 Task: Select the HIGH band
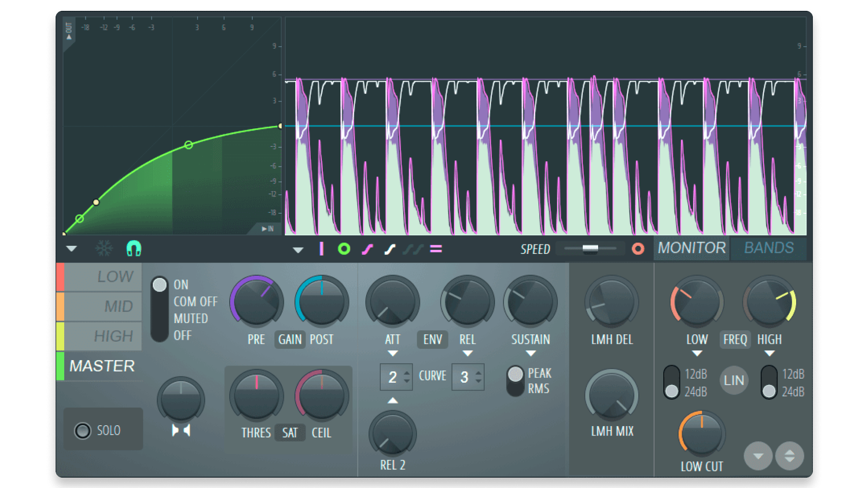click(99, 336)
